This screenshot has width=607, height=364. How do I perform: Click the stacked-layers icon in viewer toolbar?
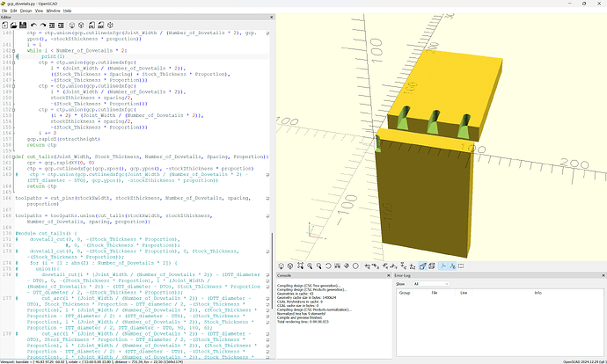click(347, 266)
